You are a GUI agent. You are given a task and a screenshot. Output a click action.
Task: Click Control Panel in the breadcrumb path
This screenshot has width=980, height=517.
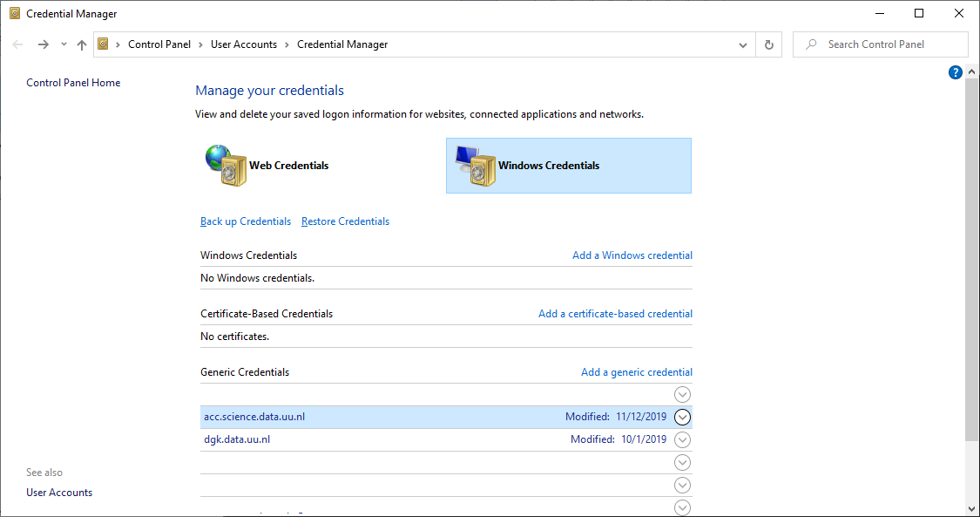click(x=162, y=44)
